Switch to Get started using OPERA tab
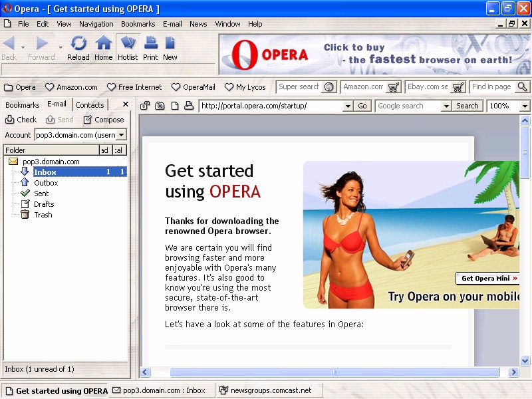The width and height of the screenshot is (532, 399). 56,391
